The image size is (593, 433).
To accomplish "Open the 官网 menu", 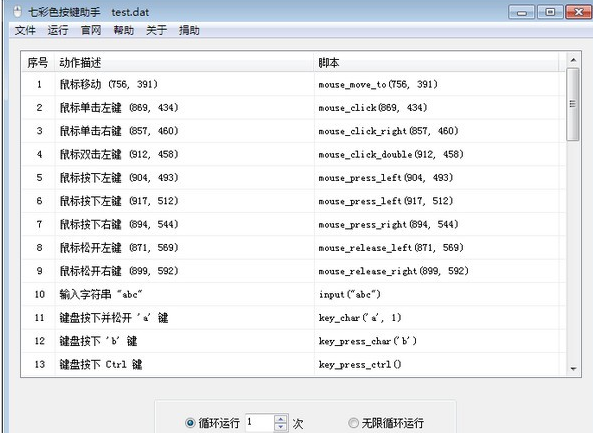I will point(91,30).
